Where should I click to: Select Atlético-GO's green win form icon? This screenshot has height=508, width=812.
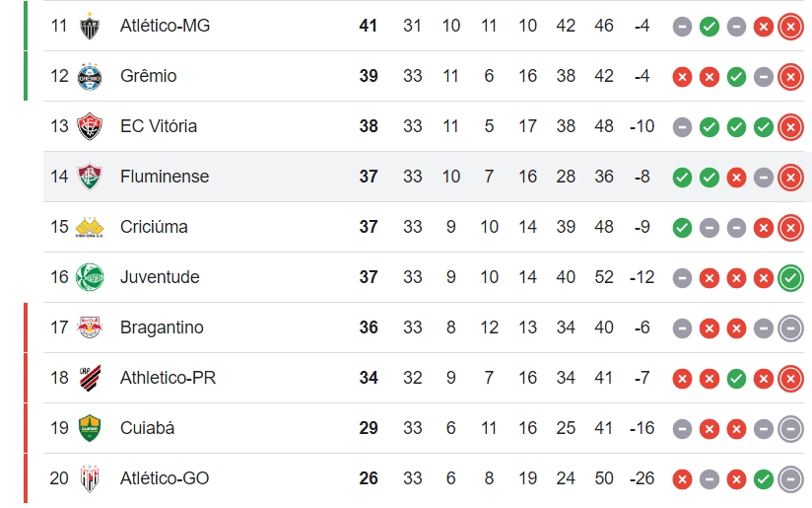764,479
